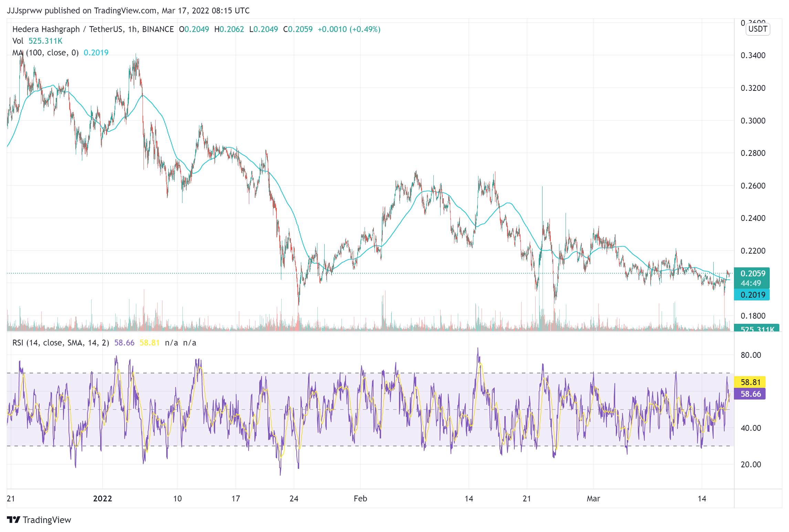Click the 0.2200 price axis label
Image resolution: width=789 pixels, height=532 pixels.
[x=753, y=251]
